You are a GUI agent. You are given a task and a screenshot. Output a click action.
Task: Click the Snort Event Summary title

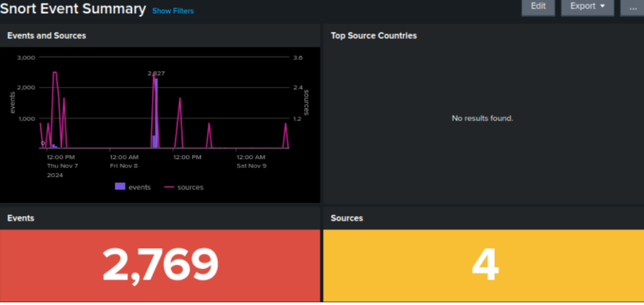pos(73,9)
